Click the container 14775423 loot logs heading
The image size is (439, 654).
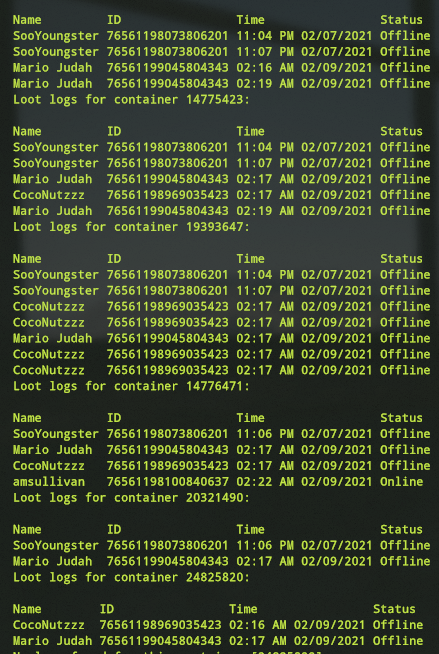[131, 100]
